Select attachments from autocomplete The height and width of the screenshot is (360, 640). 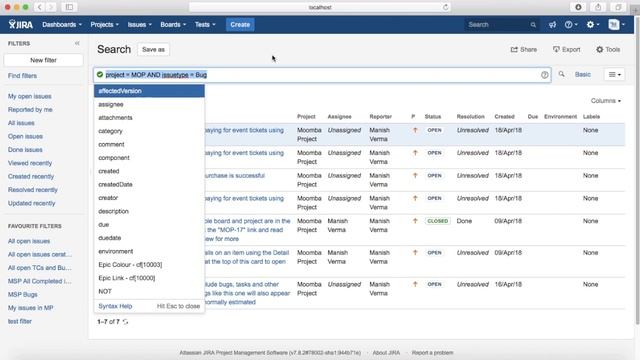pyautogui.click(x=149, y=118)
